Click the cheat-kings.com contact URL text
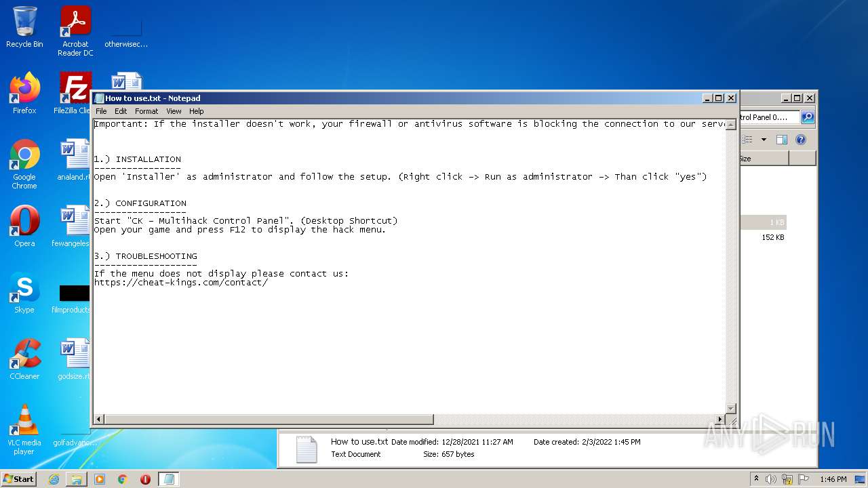Image resolution: width=868 pixels, height=488 pixels. pyautogui.click(x=180, y=283)
